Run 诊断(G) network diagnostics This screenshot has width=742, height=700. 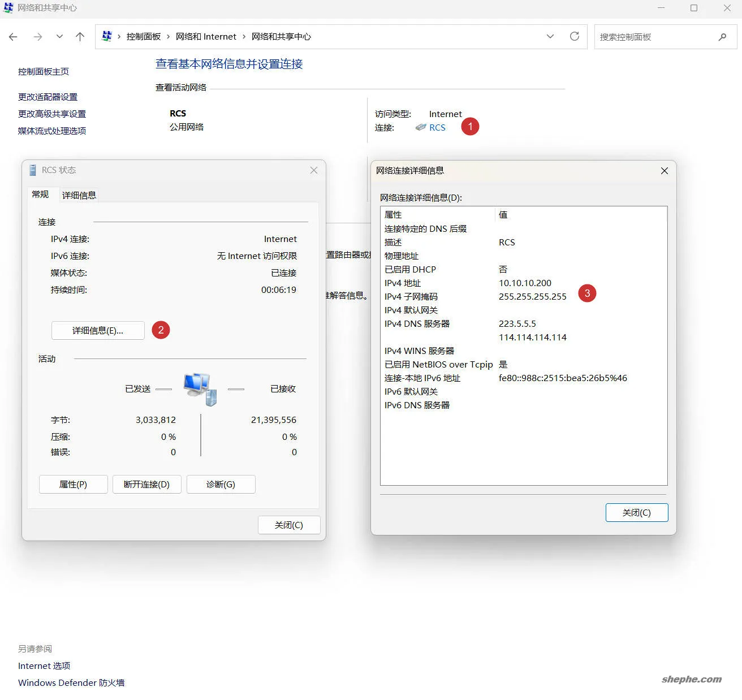(221, 485)
